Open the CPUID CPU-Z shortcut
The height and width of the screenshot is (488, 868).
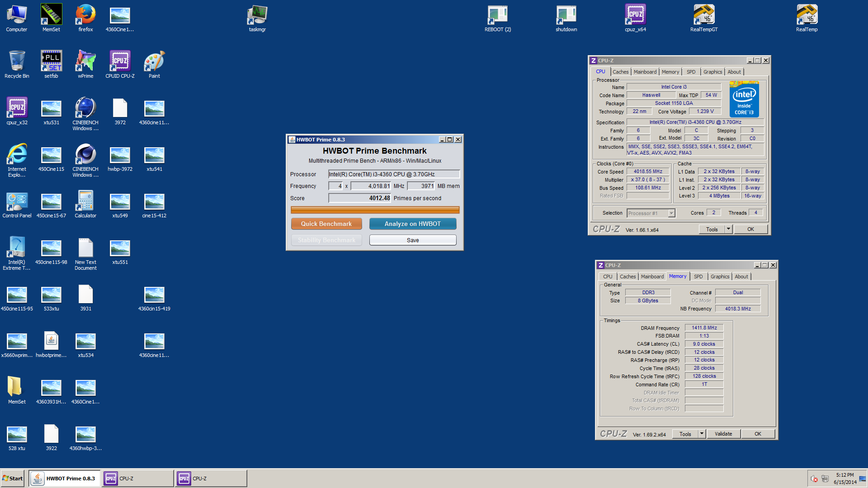(x=120, y=65)
